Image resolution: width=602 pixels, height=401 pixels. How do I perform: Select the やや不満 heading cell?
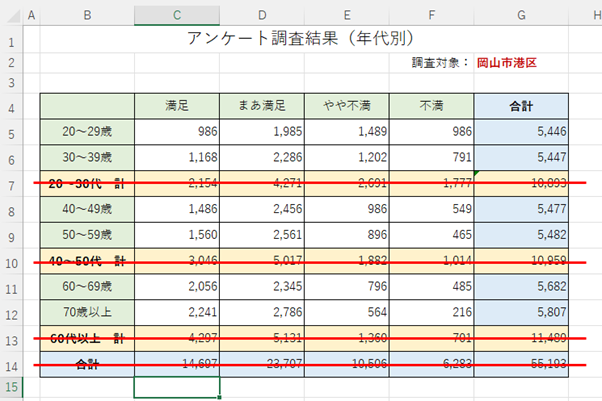346,105
